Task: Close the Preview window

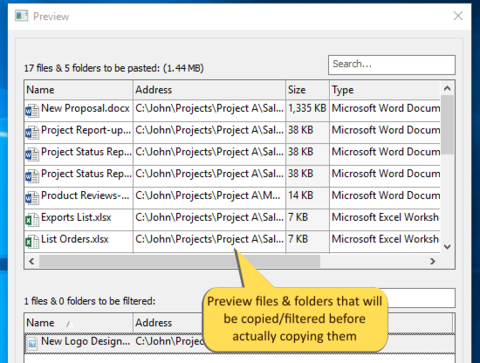Action: 458,16
